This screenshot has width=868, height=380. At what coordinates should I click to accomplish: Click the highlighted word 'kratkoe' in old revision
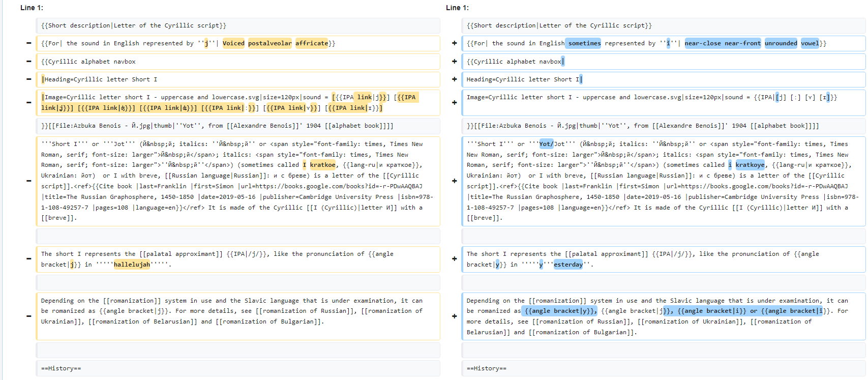[323, 165]
